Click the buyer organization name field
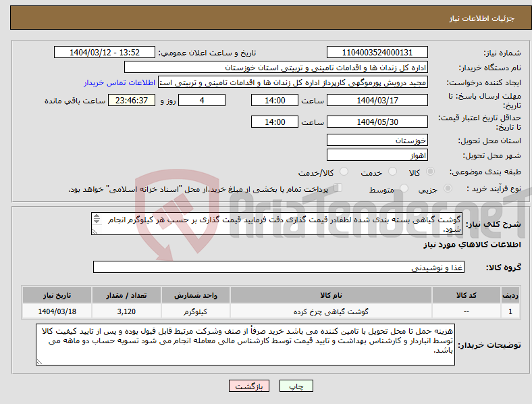This screenshot has width=532, height=404. pos(276,67)
